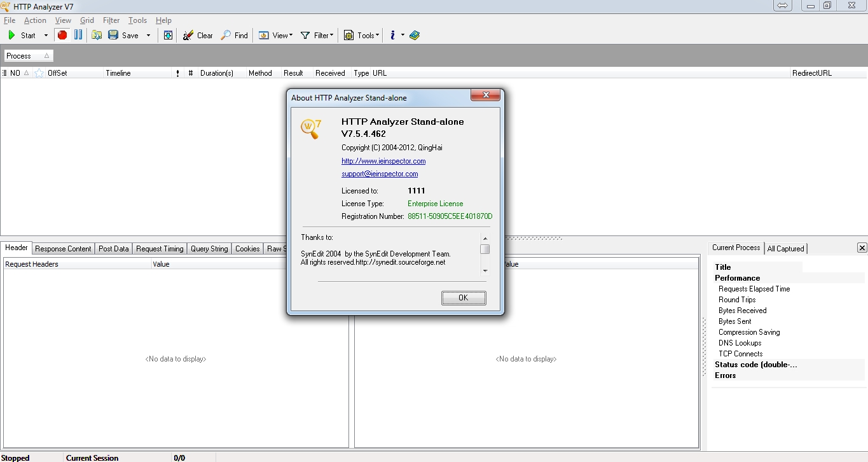Click the help book toolbar icon

(x=415, y=36)
